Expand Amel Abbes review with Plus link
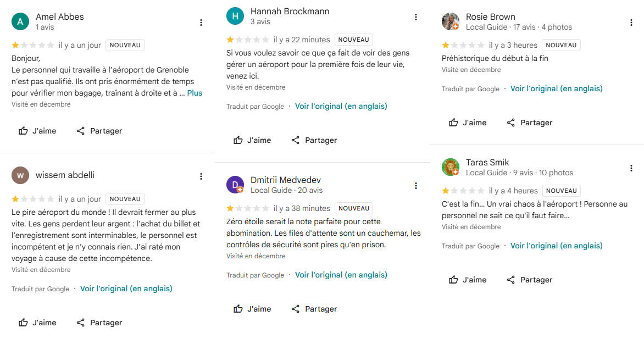This screenshot has width=644, height=344. tap(195, 93)
